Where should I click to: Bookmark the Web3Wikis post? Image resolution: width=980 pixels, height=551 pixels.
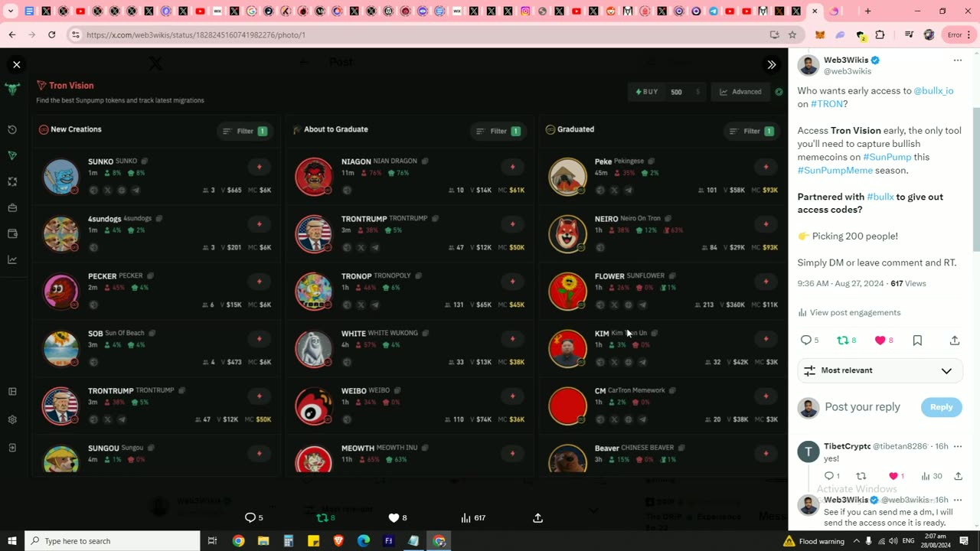[917, 341]
